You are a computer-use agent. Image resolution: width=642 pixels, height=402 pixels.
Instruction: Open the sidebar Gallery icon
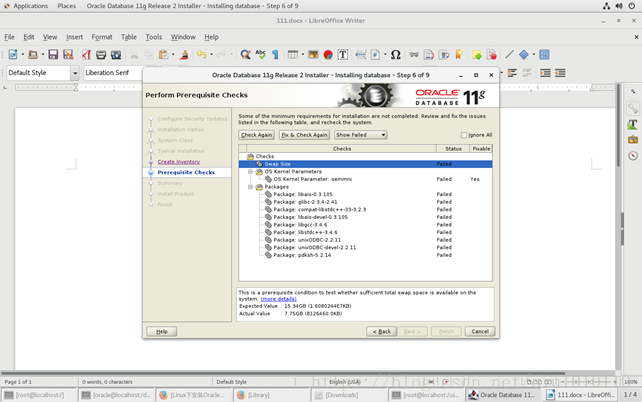(633, 140)
